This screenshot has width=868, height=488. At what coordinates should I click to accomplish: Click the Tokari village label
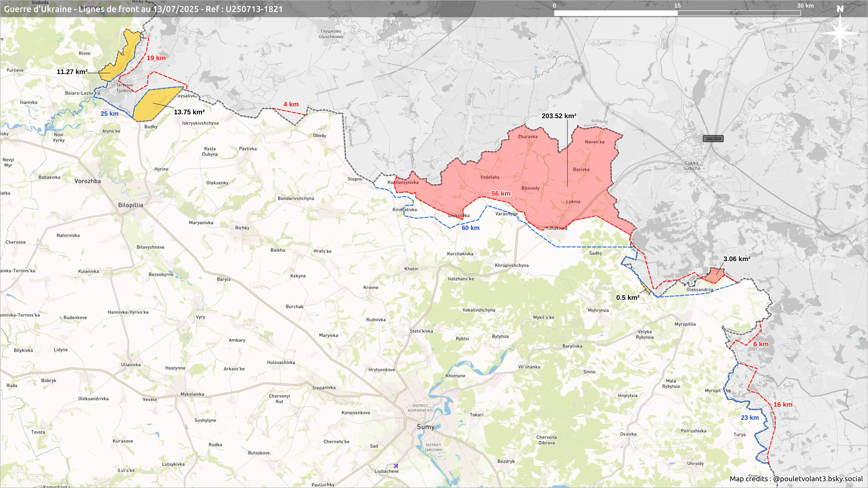pyautogui.click(x=476, y=414)
